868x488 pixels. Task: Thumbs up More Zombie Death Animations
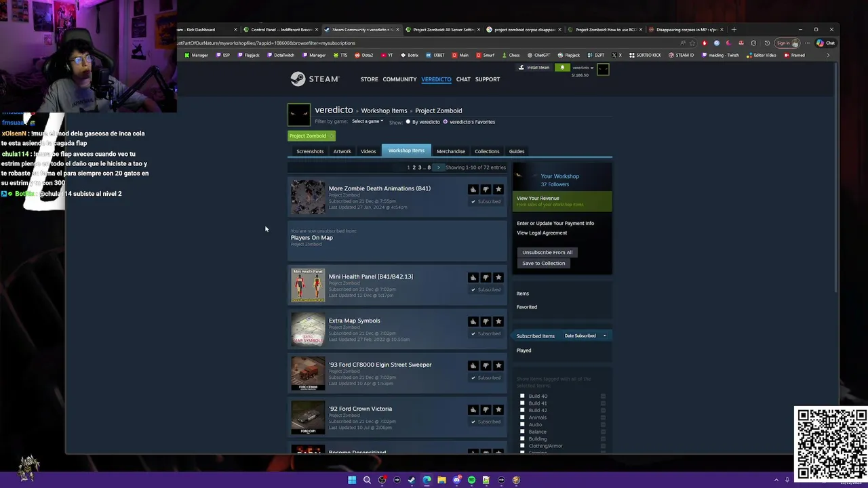tap(473, 189)
